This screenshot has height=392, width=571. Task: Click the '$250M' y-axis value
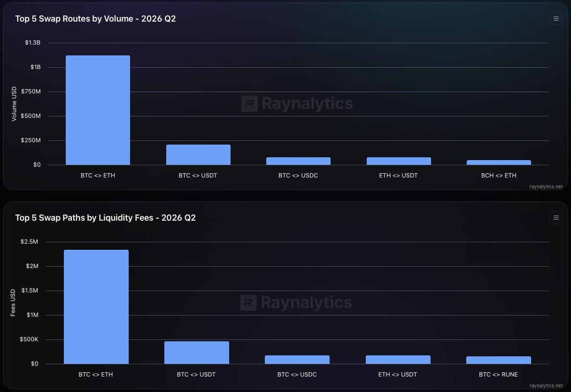(x=31, y=140)
